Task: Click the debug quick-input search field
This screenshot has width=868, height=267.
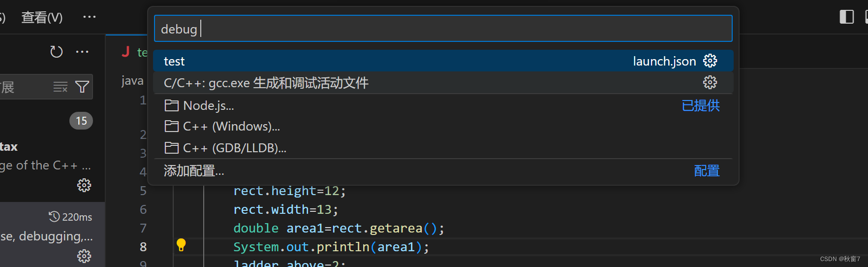Action: click(x=443, y=29)
